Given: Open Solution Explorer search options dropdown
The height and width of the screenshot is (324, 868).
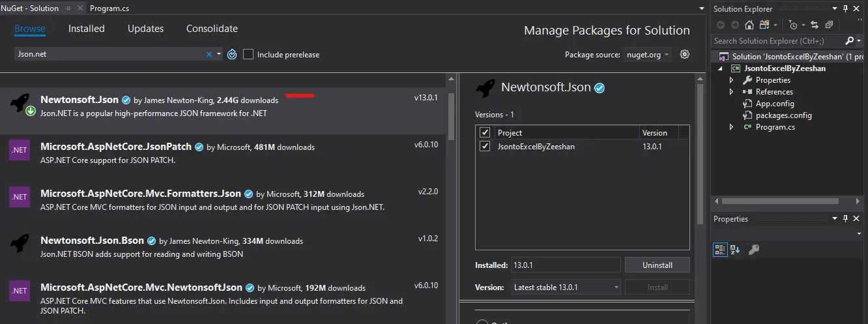Looking at the screenshot, I should (859, 41).
